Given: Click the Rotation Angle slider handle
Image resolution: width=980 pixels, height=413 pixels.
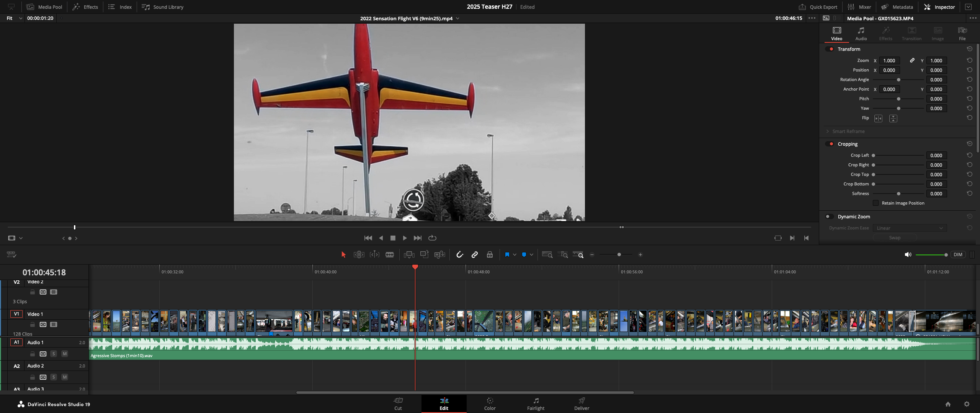Looking at the screenshot, I should [898, 80].
